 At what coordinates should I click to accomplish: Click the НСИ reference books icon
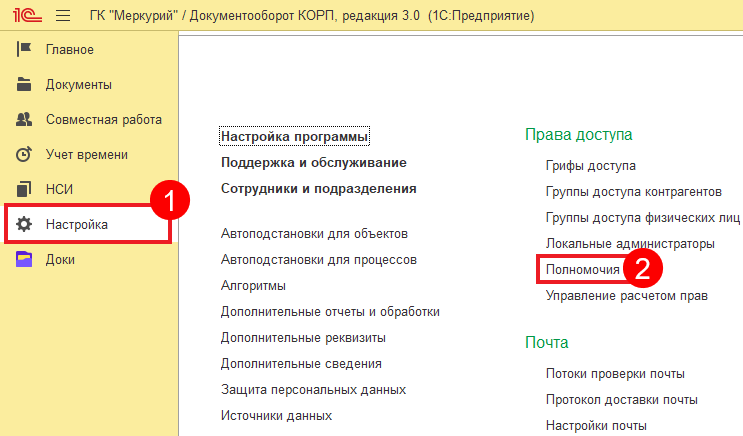pyautogui.click(x=25, y=190)
